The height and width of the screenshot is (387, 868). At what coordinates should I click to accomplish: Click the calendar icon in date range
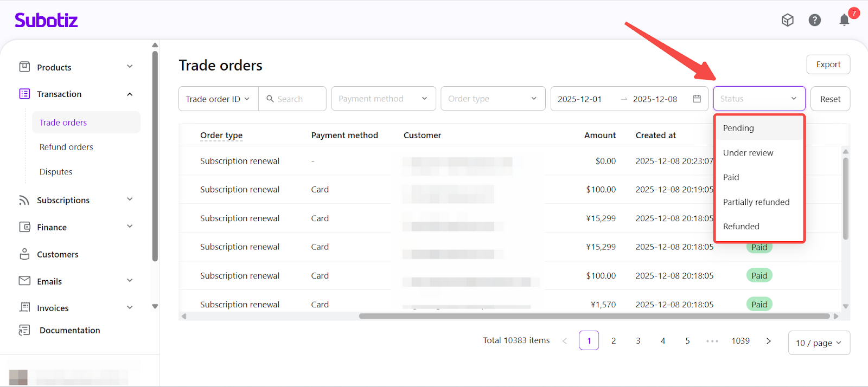697,99
